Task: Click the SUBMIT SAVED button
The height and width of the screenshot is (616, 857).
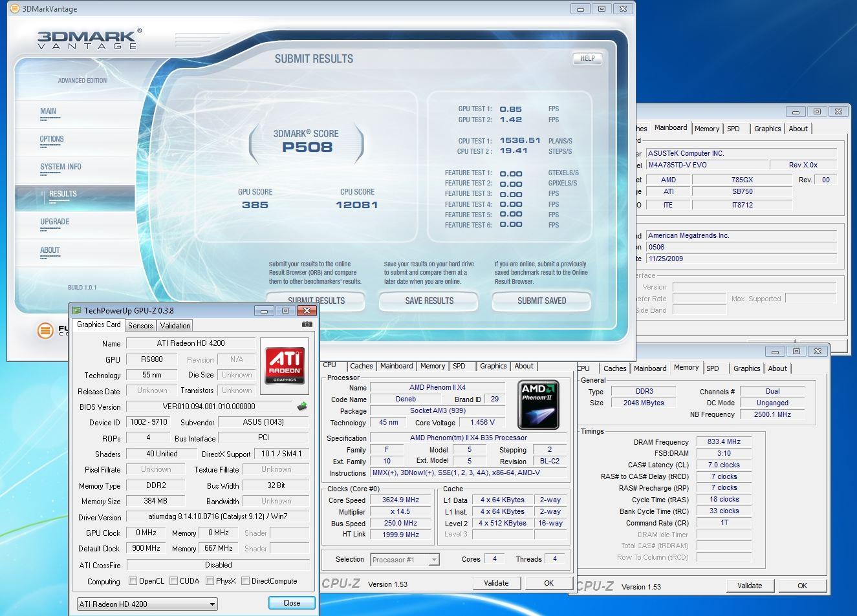Action: 541,301
